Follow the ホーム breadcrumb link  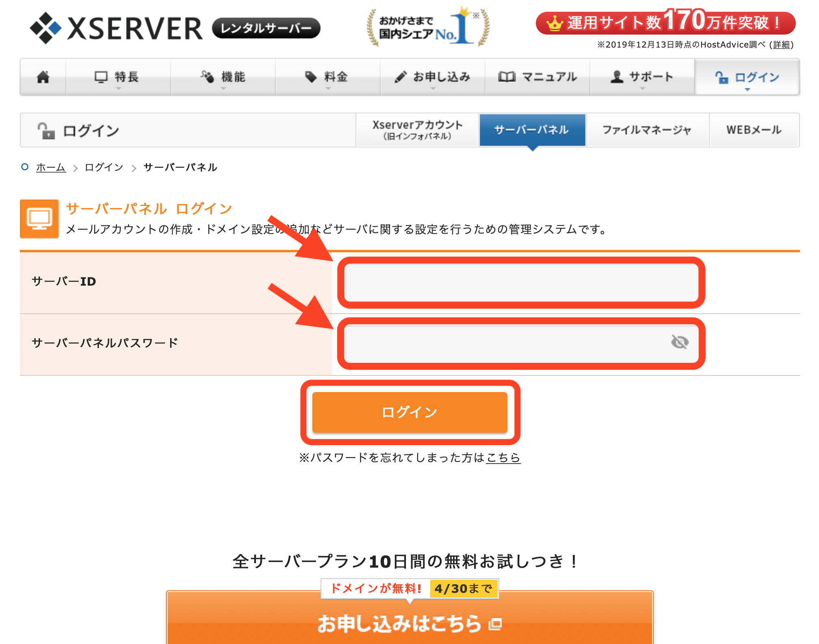coord(51,167)
